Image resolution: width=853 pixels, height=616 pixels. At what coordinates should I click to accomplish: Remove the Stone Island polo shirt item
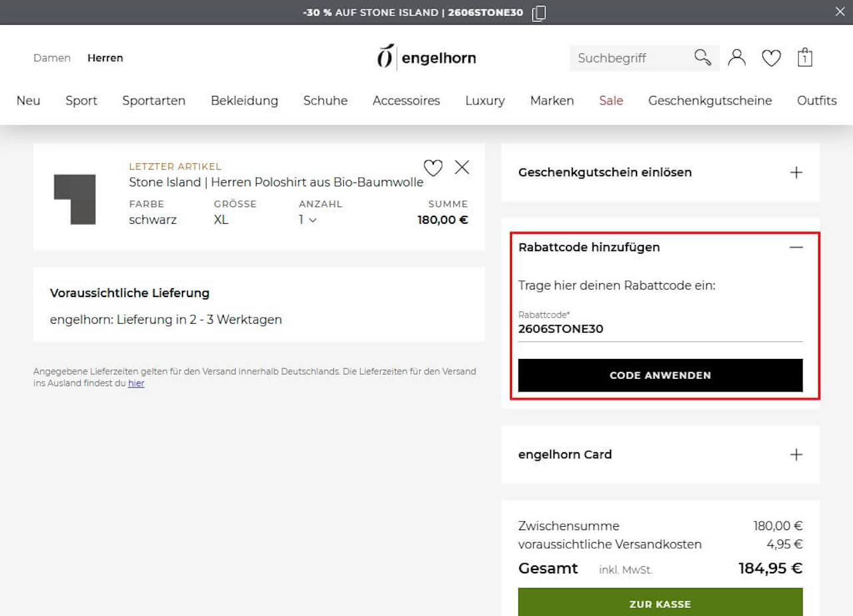click(x=462, y=167)
